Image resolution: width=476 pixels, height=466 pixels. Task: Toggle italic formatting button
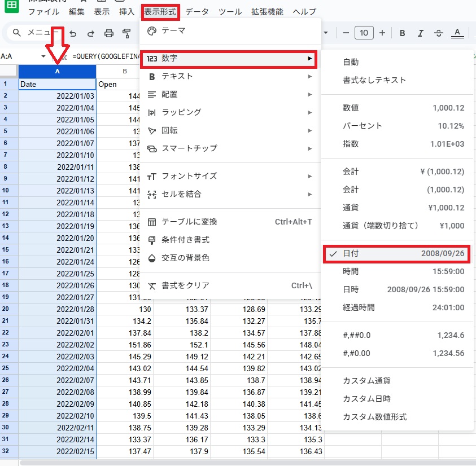point(421,33)
